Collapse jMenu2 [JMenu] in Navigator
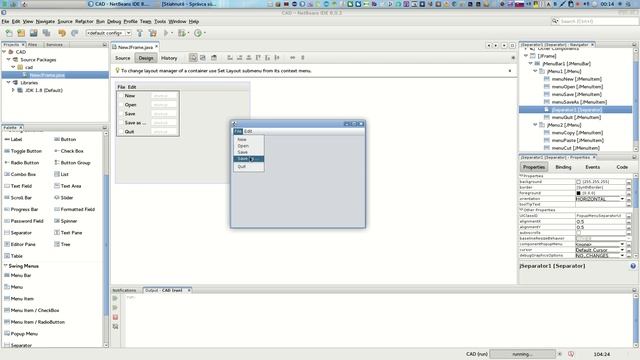This screenshot has width=640, height=360. (x=535, y=125)
